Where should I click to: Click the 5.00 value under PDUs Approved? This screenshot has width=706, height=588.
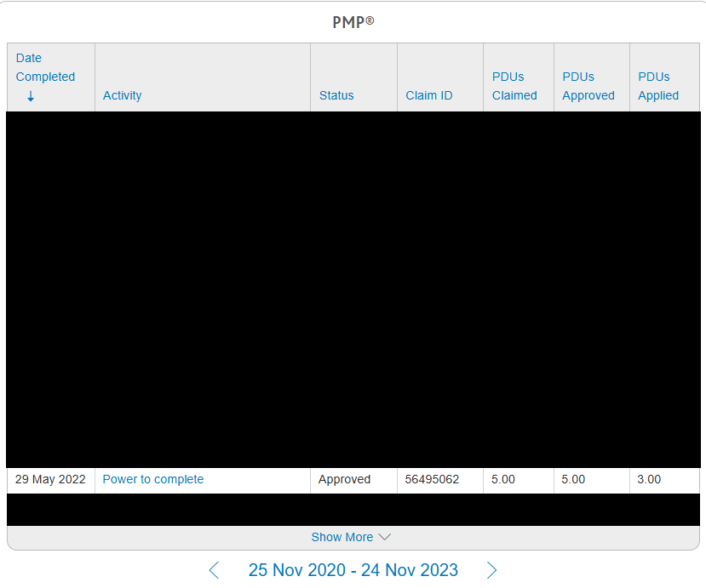tap(573, 479)
